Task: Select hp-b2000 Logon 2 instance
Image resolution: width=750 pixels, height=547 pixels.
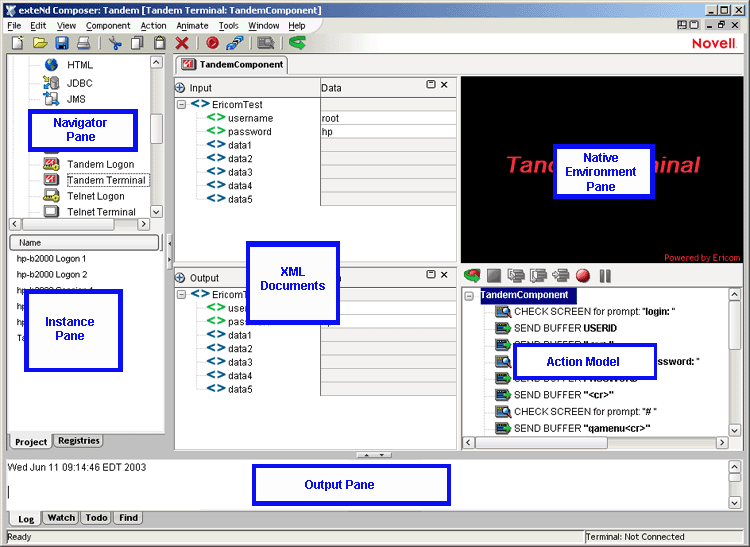Action: 52,274
